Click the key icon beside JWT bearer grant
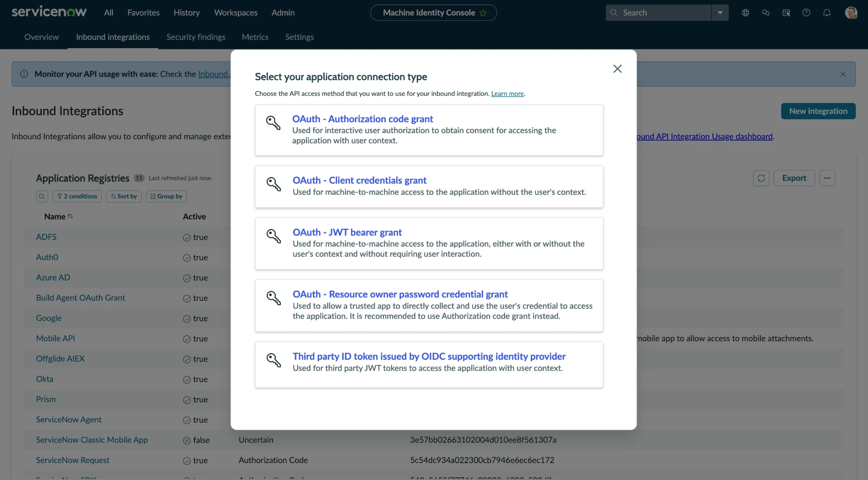The image size is (868, 480). pyautogui.click(x=273, y=236)
